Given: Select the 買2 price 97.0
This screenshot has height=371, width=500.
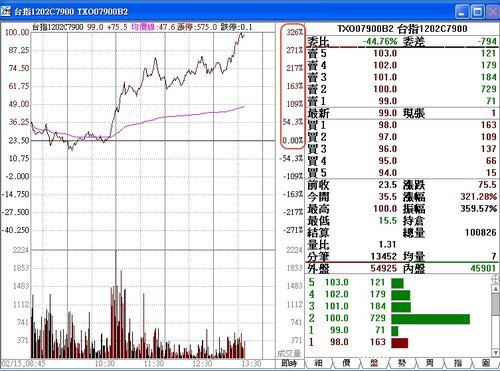Looking at the screenshot, I should (x=387, y=137).
